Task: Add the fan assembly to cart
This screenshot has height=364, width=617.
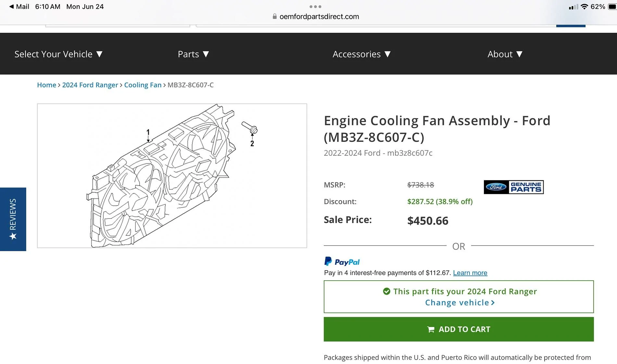Action: tap(459, 329)
